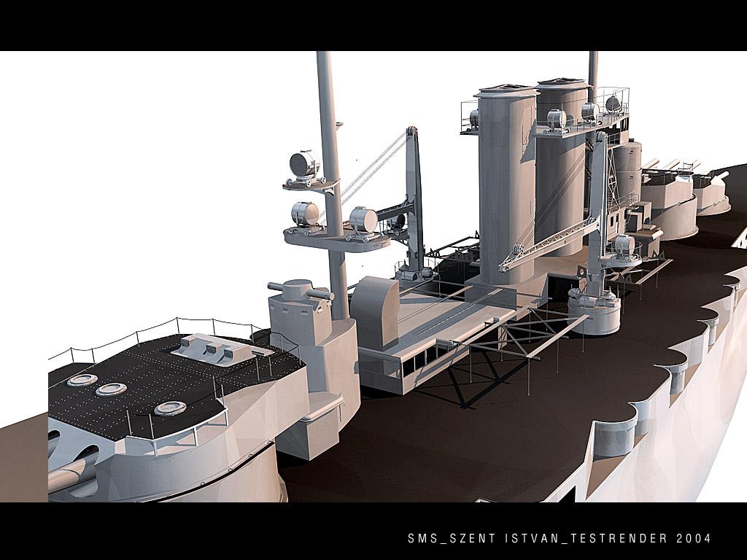Click the topmost searchlight on the foremast
Image resolution: width=747 pixels, height=560 pixels.
304,166
